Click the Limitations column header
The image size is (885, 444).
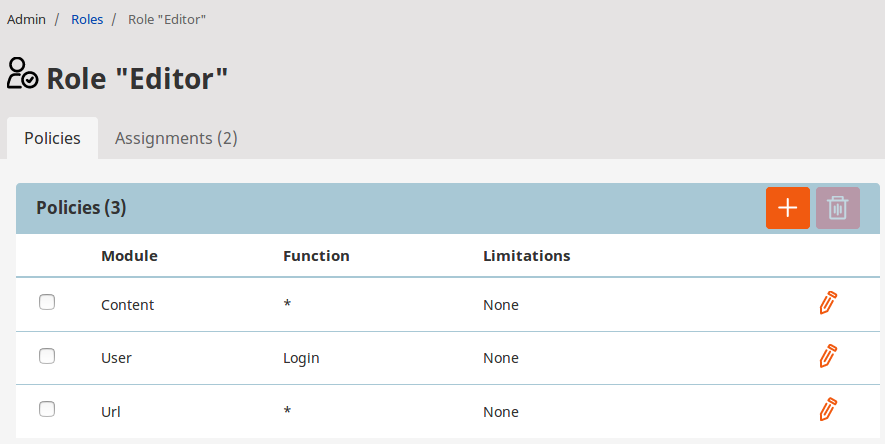pyautogui.click(x=526, y=255)
